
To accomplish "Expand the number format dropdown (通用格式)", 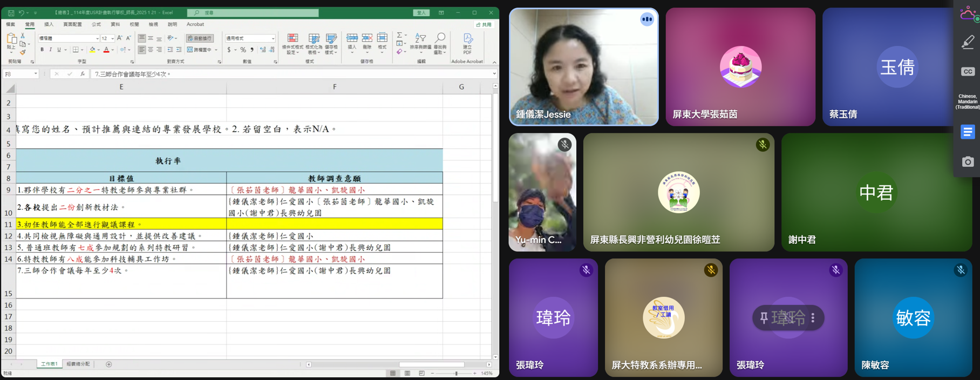I will click(273, 38).
